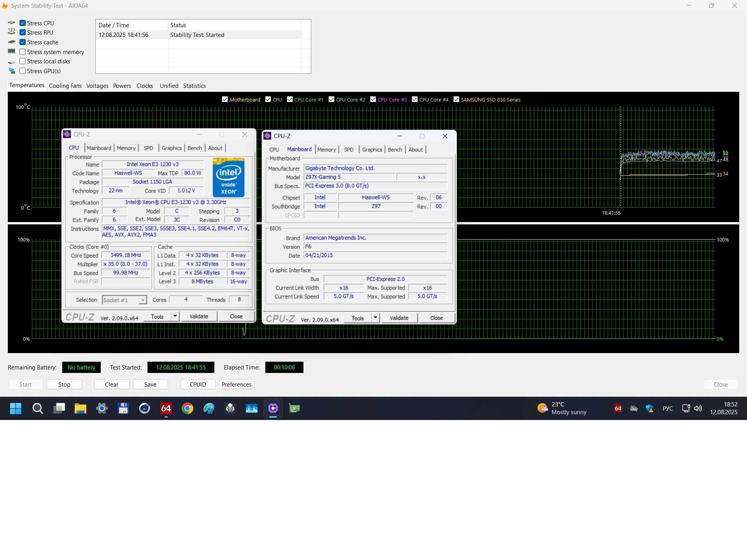Open Tools dropdown arrow in left CPU-Z
The width and height of the screenshot is (747, 560).
click(175, 316)
